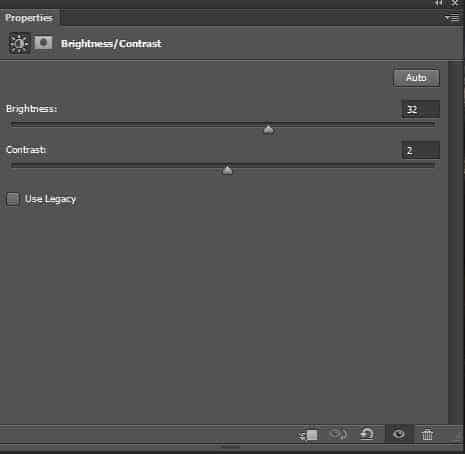
Task: Click the Auto button
Action: click(416, 78)
